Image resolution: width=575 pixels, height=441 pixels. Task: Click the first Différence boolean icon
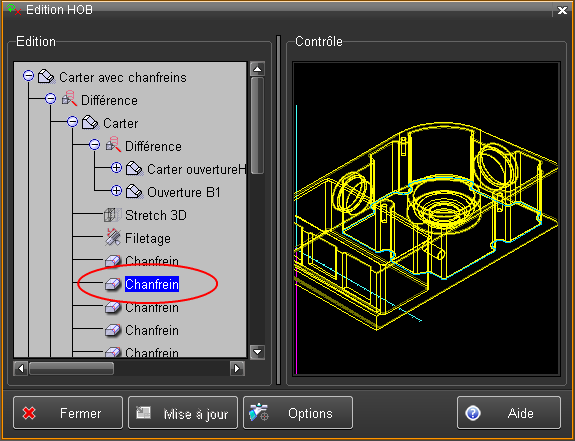(69, 99)
